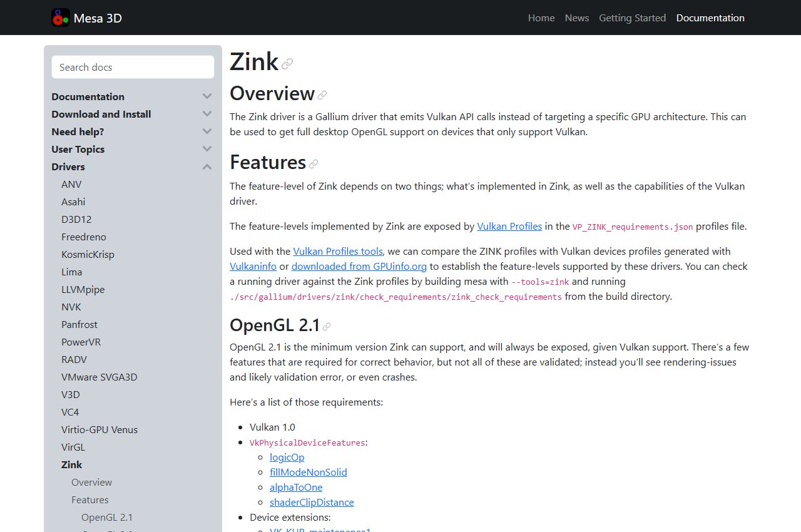This screenshot has width=801, height=532.
Task: Click the VkPhysicalDeviceFeatures code text
Action: click(x=307, y=442)
